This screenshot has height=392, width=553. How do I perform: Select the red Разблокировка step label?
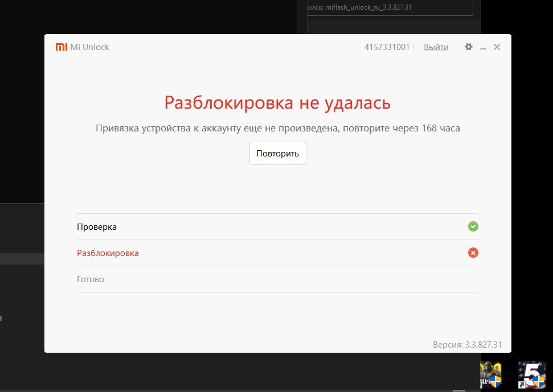tap(108, 253)
